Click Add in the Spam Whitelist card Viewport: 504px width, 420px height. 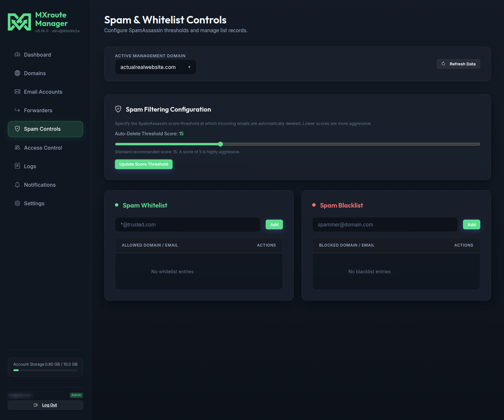pos(274,224)
